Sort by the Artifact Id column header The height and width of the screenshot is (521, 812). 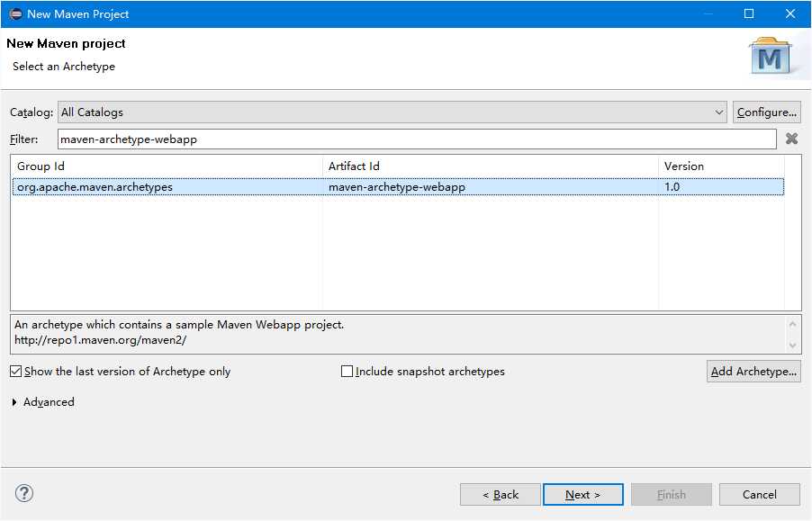click(x=491, y=166)
